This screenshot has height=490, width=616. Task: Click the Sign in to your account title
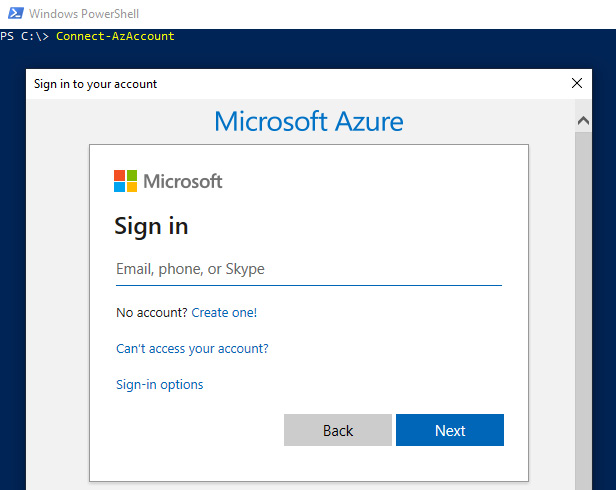coord(95,84)
